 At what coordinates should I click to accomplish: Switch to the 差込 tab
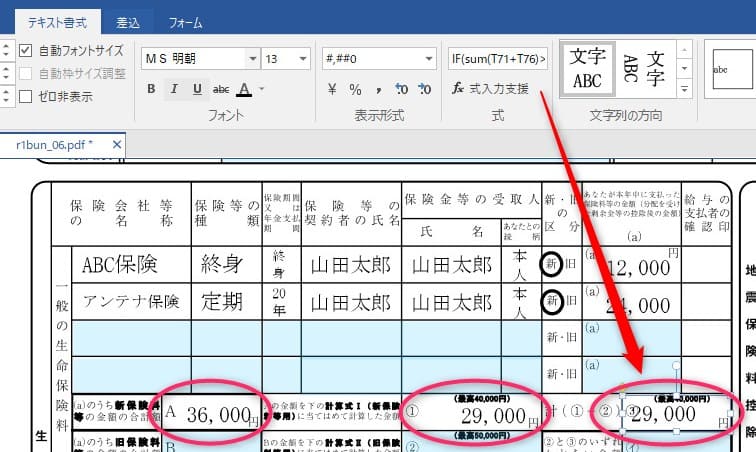point(129,21)
